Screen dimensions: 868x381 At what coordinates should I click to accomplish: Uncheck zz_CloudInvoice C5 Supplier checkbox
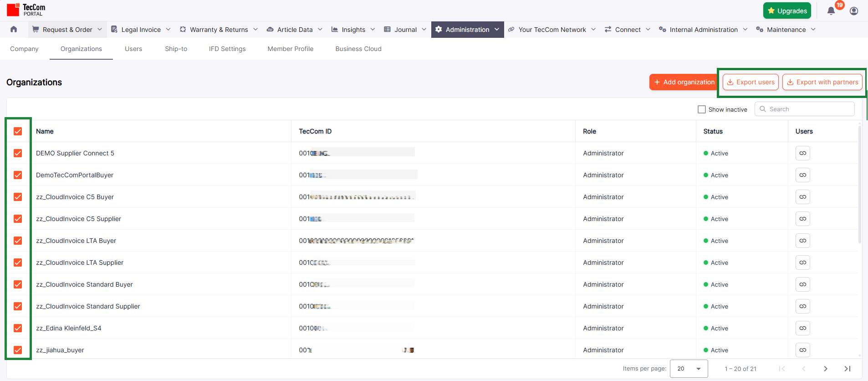tap(18, 219)
